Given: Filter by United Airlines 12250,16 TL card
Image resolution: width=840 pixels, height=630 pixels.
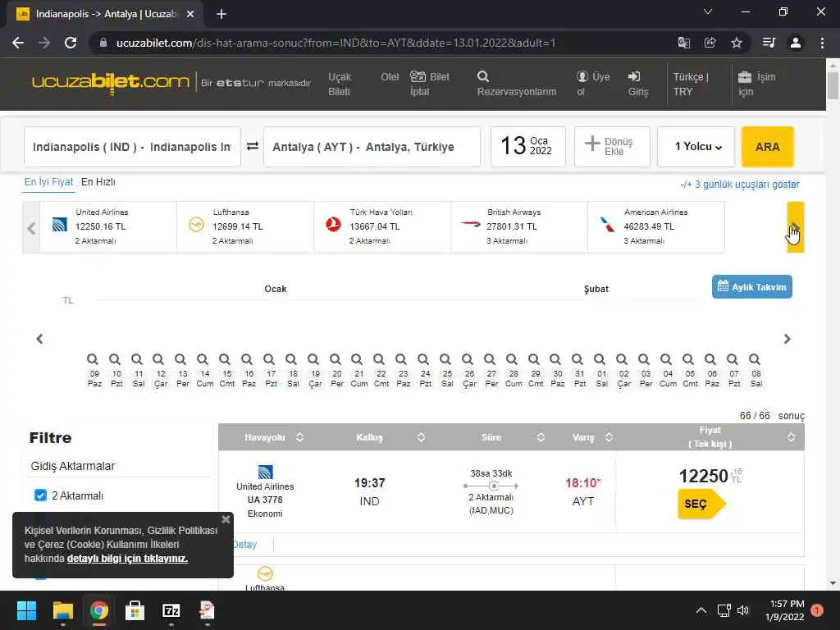Looking at the screenshot, I should (107, 226).
